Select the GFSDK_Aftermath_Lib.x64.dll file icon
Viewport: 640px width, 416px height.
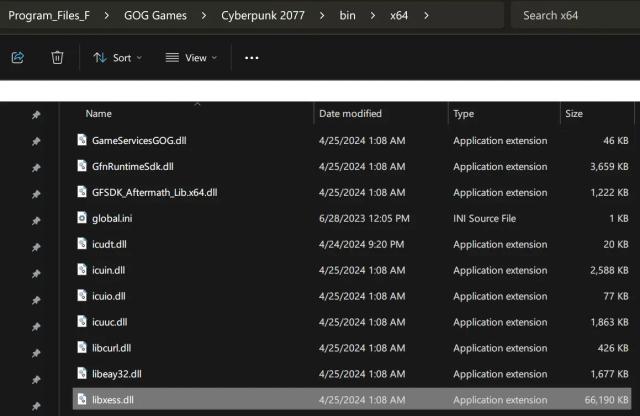(82, 192)
